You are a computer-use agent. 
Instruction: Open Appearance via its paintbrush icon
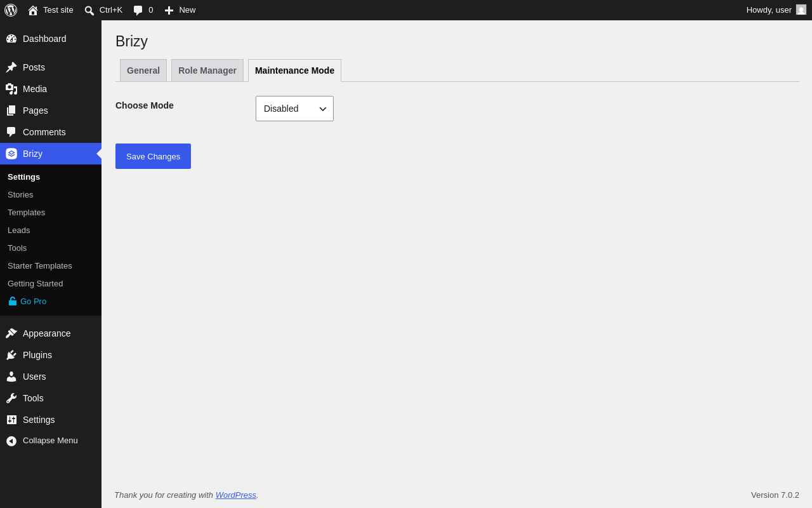point(11,333)
